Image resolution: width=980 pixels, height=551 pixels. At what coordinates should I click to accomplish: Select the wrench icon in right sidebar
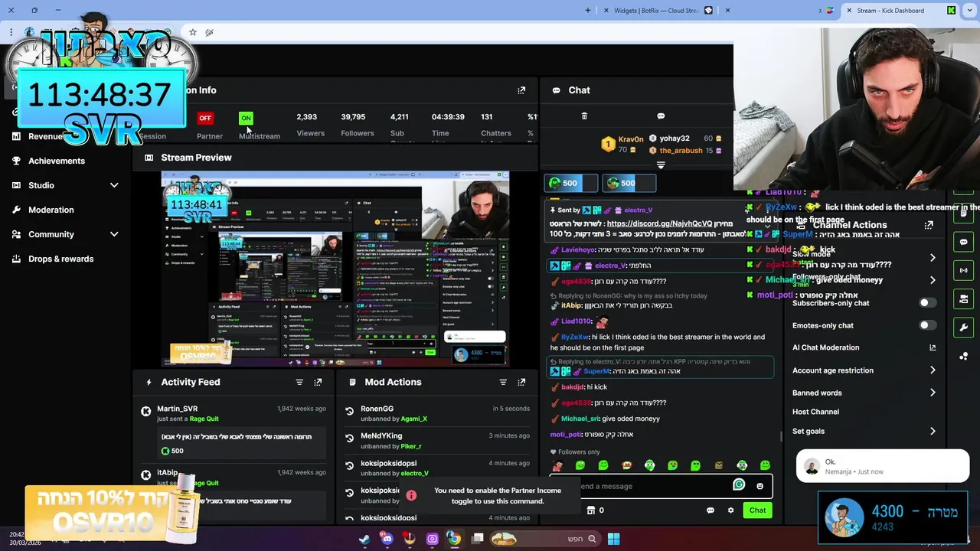[964, 328]
